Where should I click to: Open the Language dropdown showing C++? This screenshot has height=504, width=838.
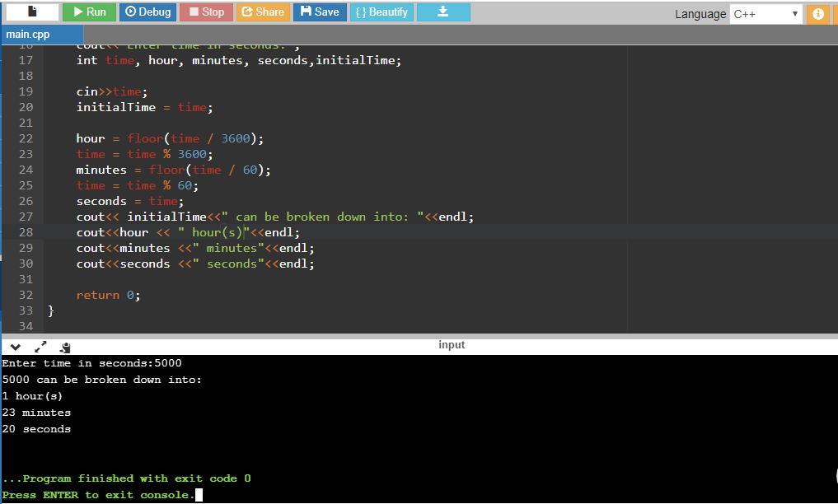765,14
